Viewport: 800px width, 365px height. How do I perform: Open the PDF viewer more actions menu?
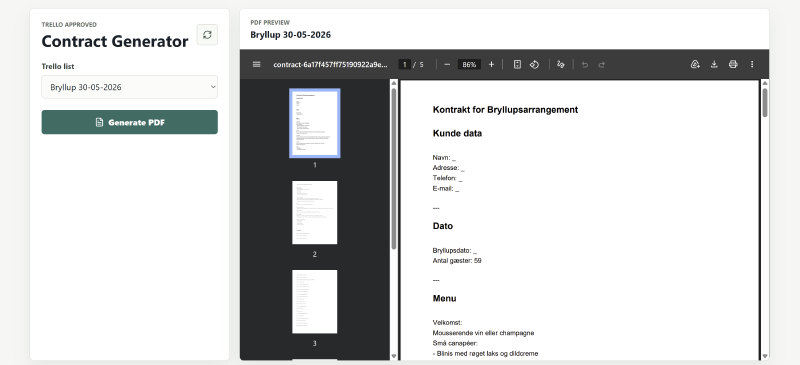pyautogui.click(x=752, y=64)
